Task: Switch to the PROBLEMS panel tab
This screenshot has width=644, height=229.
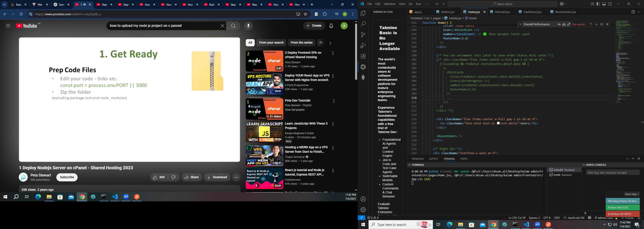Action: (x=417, y=159)
